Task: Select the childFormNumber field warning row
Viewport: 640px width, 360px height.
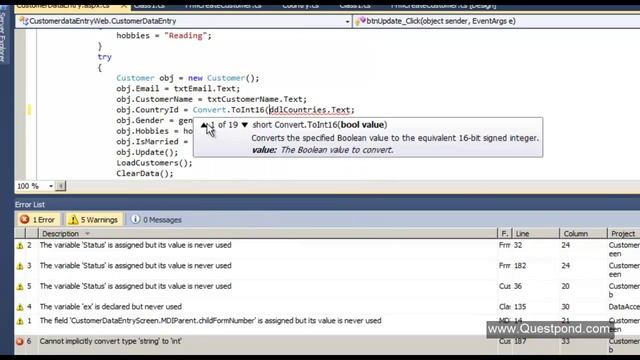Action: pyautogui.click(x=327, y=324)
